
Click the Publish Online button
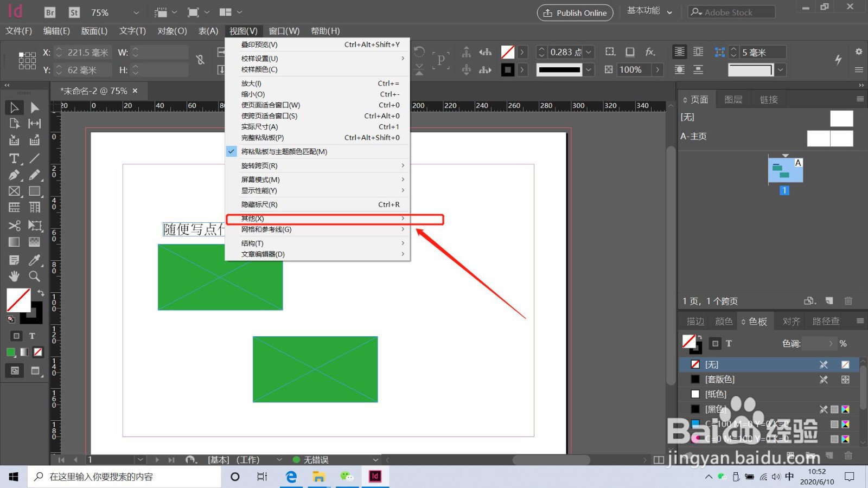click(x=575, y=12)
